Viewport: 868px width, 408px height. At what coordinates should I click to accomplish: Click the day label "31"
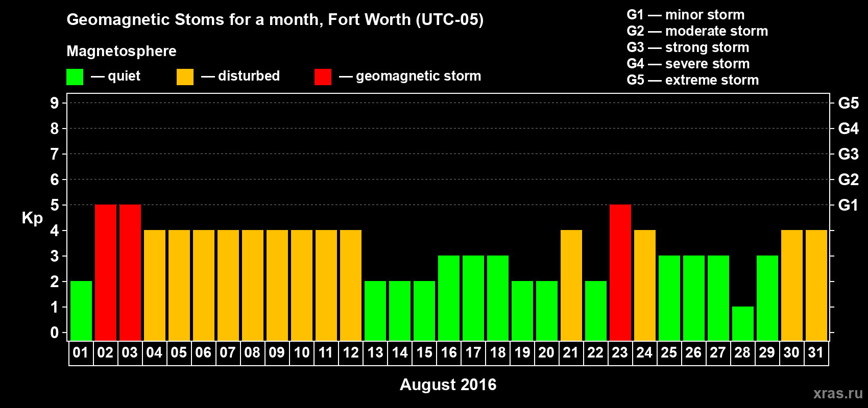(816, 352)
